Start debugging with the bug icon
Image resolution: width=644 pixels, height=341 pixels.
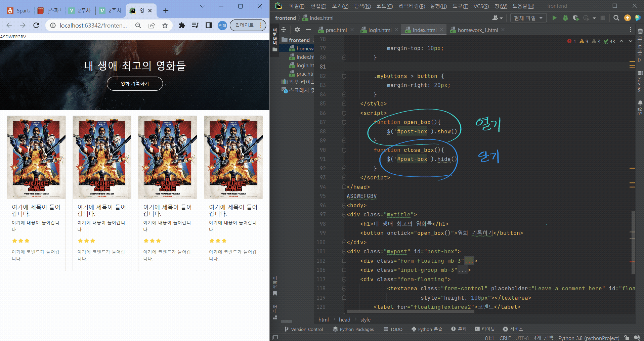coord(565,18)
